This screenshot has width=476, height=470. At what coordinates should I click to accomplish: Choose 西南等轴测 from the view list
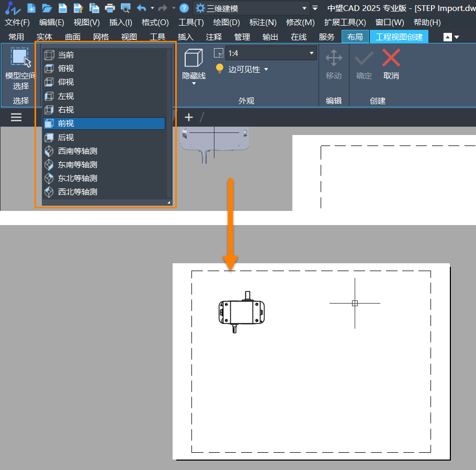(x=77, y=151)
